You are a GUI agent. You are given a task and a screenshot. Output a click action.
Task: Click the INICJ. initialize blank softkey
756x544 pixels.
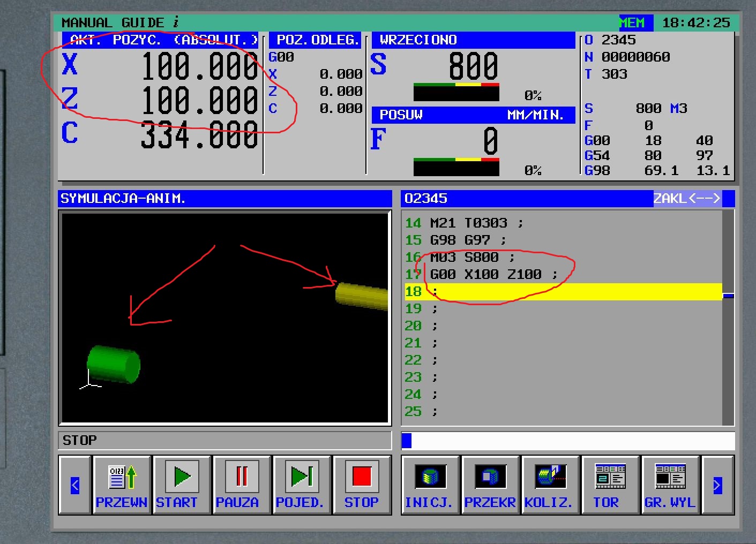pyautogui.click(x=430, y=485)
